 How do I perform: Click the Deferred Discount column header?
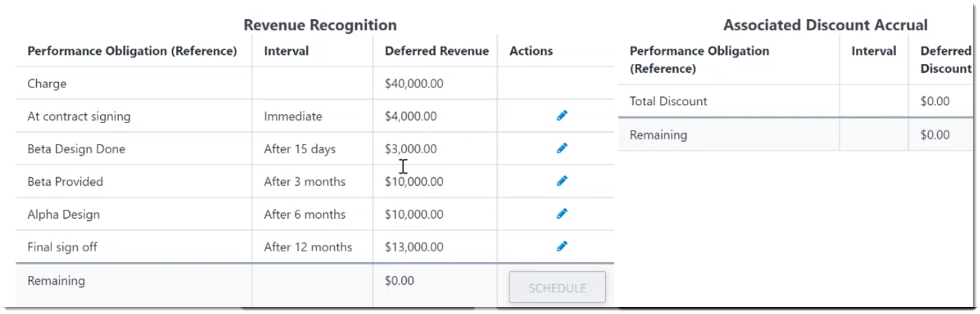(946, 60)
